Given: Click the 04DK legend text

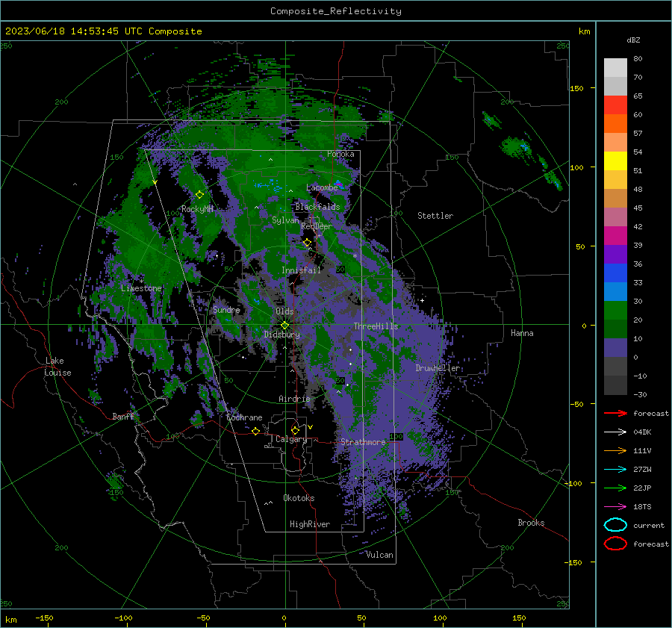Looking at the screenshot, I should (x=642, y=432).
